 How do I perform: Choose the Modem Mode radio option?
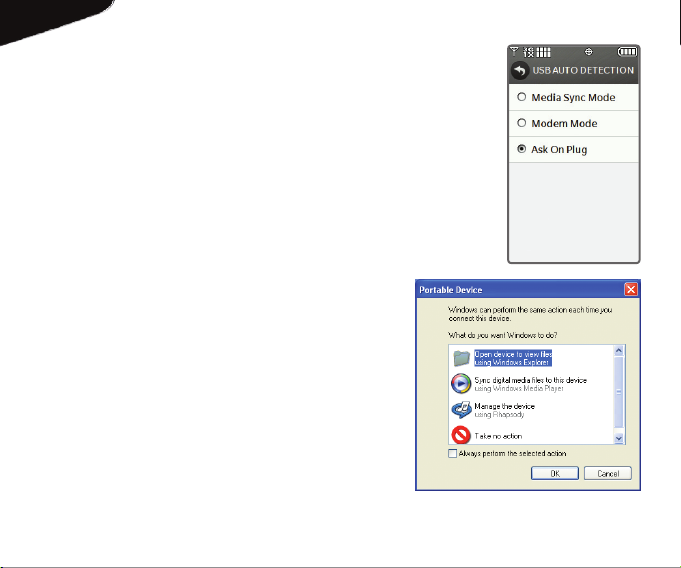[x=522, y=123]
